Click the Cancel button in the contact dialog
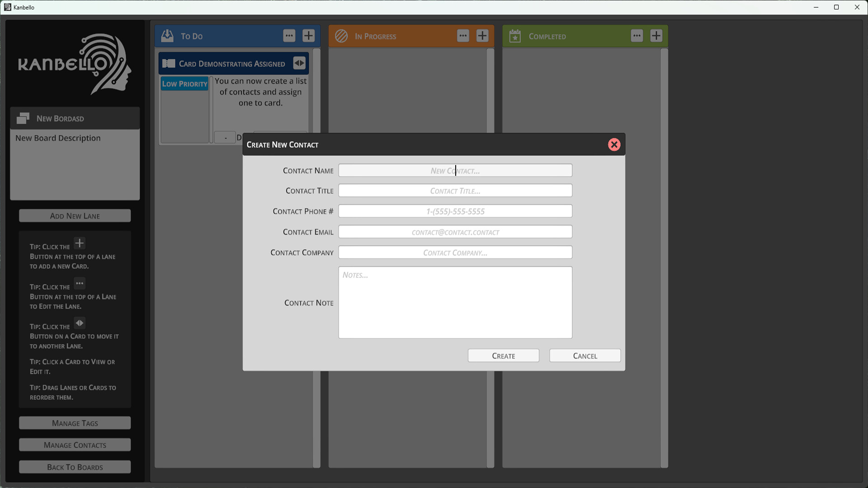This screenshot has height=488, width=868. point(585,356)
